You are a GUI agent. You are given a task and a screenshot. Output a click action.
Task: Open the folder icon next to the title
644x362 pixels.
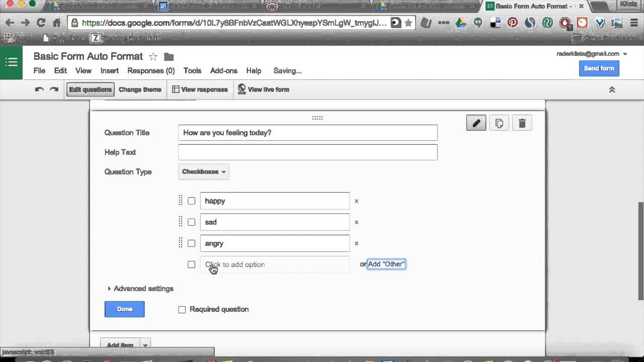click(169, 57)
